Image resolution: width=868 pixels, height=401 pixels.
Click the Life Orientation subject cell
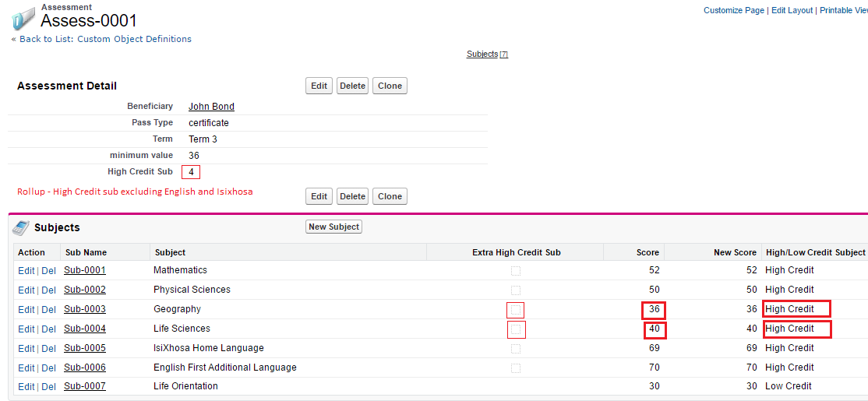(185, 386)
